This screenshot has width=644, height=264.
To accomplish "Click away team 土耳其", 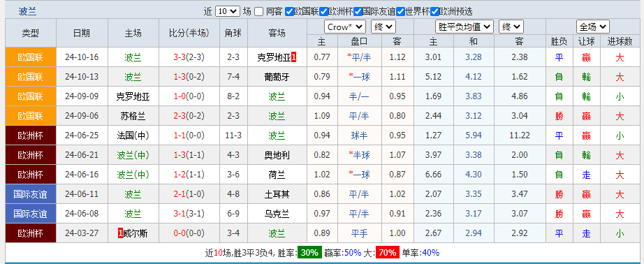I will coord(277,194).
